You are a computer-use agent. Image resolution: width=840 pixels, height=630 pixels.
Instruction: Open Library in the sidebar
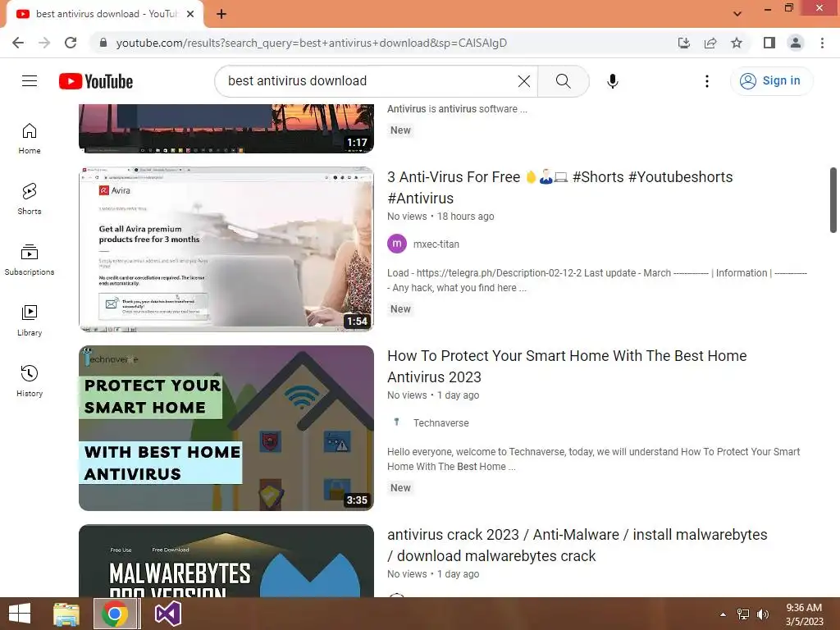[30, 321]
